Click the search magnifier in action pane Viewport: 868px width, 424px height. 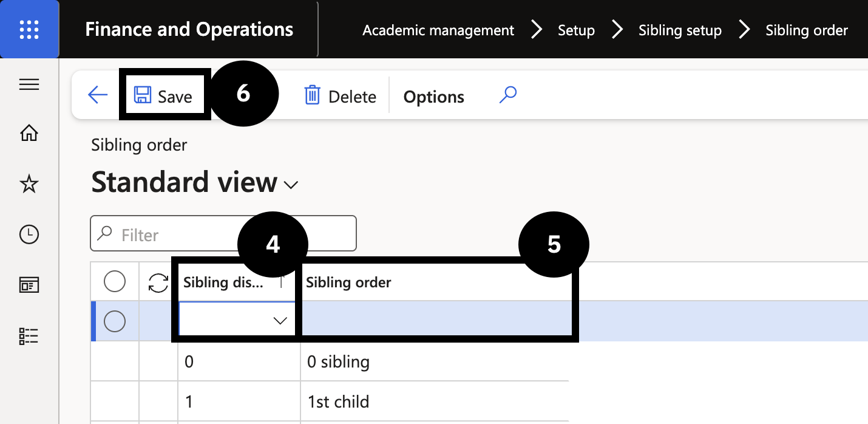click(508, 95)
